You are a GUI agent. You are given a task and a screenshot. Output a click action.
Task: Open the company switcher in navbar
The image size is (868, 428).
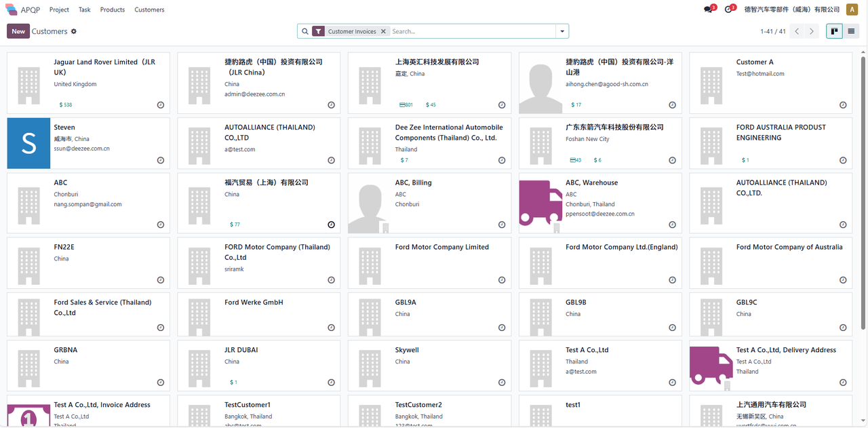pos(791,9)
